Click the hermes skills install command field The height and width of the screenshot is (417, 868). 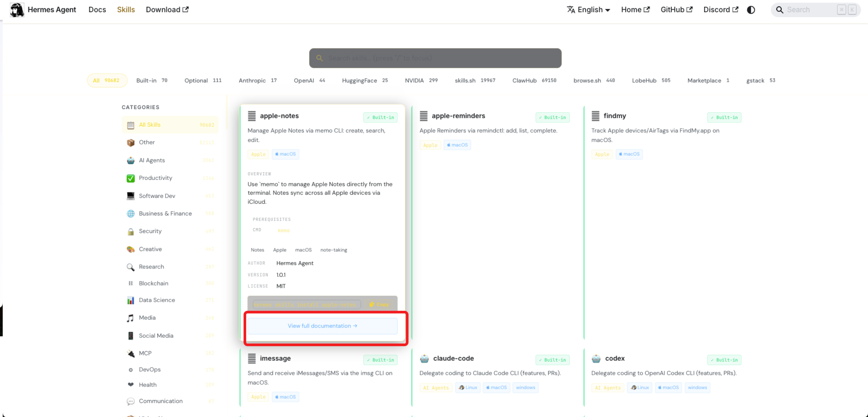point(307,305)
